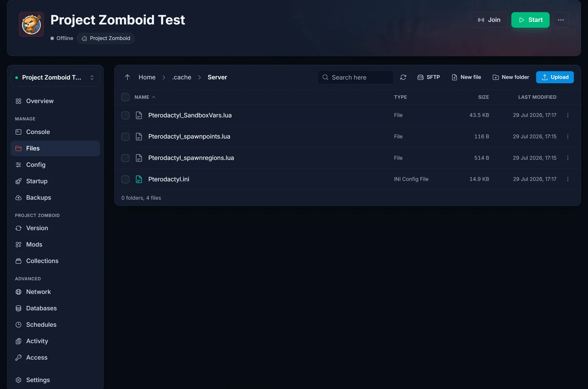Open the Backups page

[x=55, y=198]
